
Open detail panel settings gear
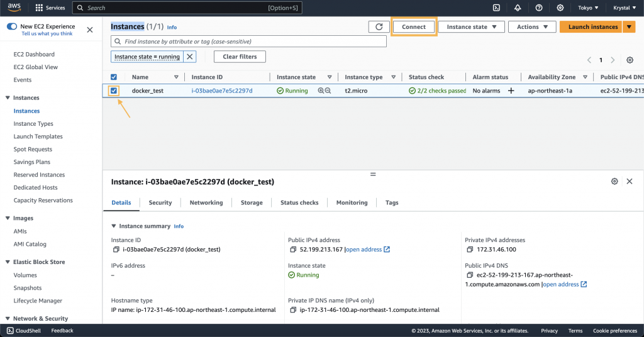click(614, 182)
